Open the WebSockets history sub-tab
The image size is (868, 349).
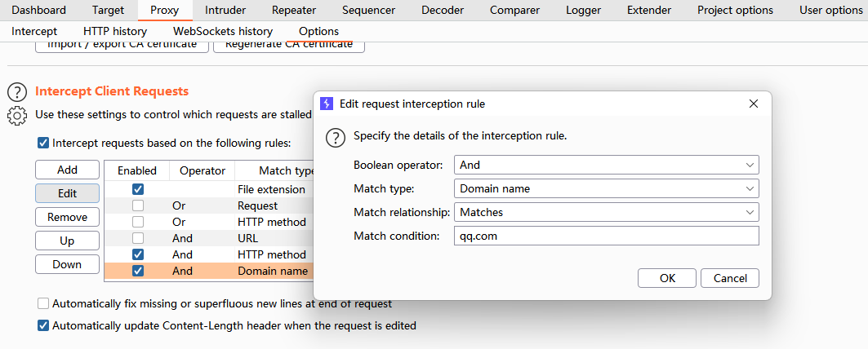point(223,32)
